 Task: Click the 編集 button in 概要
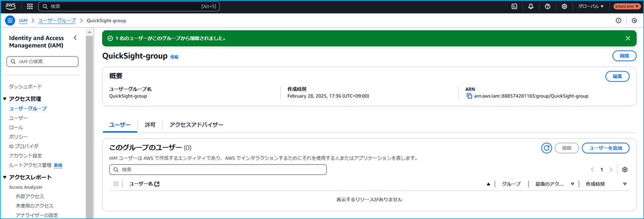pyautogui.click(x=617, y=77)
